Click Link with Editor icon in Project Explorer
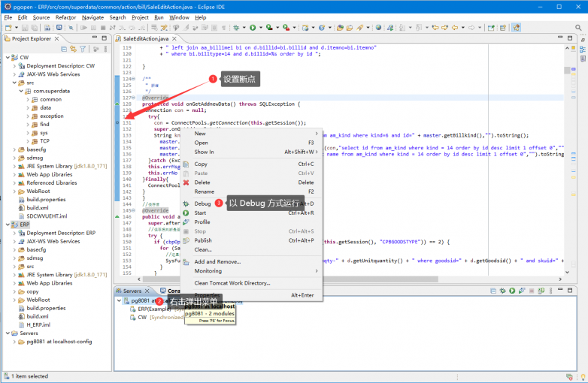588x383 pixels. (x=73, y=49)
